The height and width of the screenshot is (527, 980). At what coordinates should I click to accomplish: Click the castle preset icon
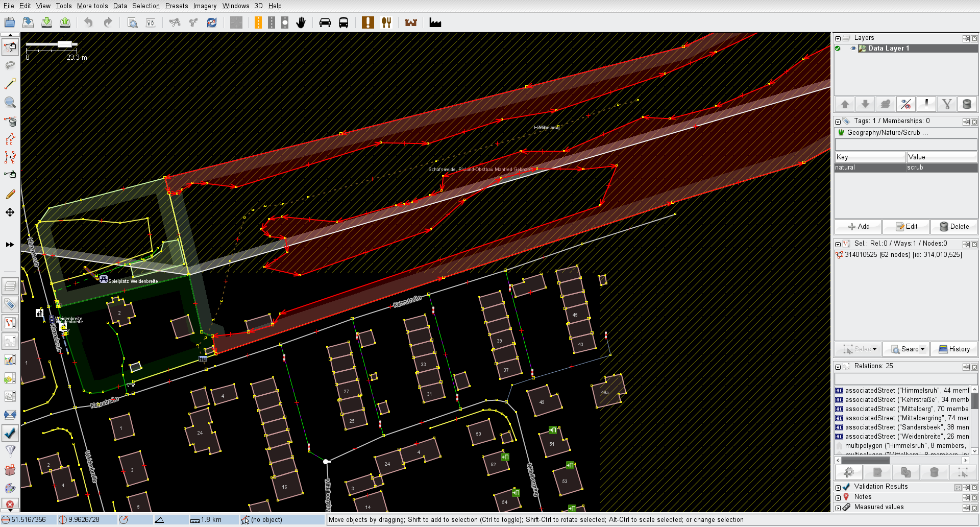tap(411, 22)
